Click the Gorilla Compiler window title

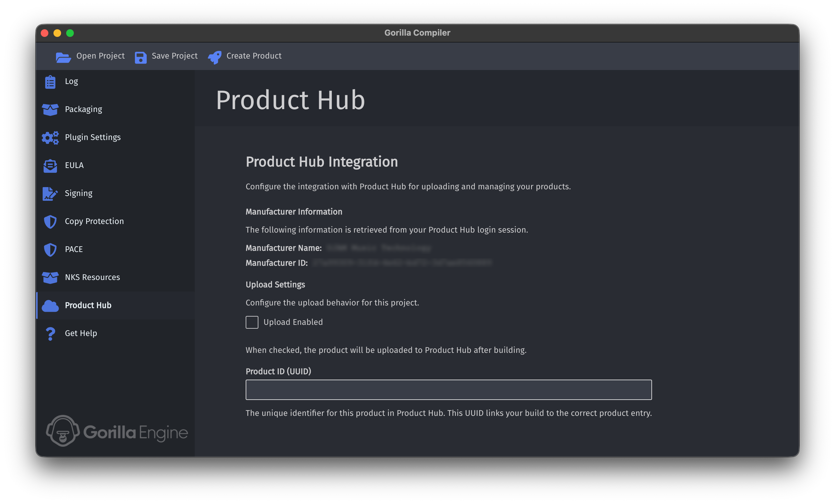pos(417,33)
